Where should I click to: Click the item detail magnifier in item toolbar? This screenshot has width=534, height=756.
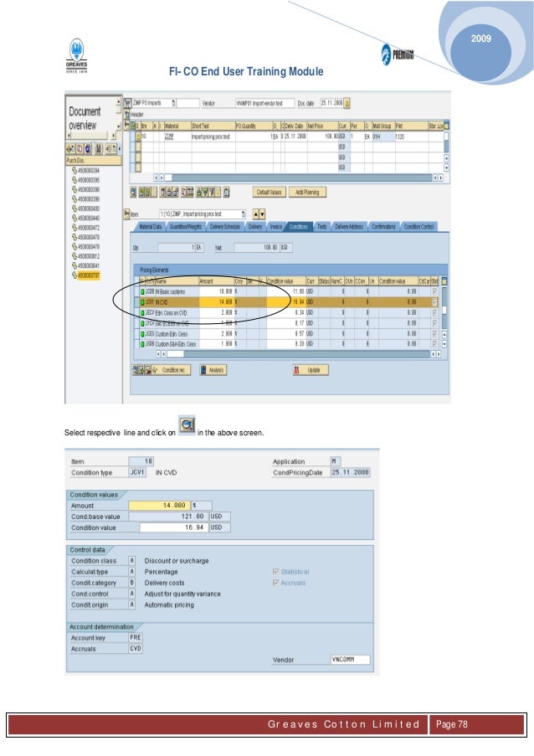point(134,193)
